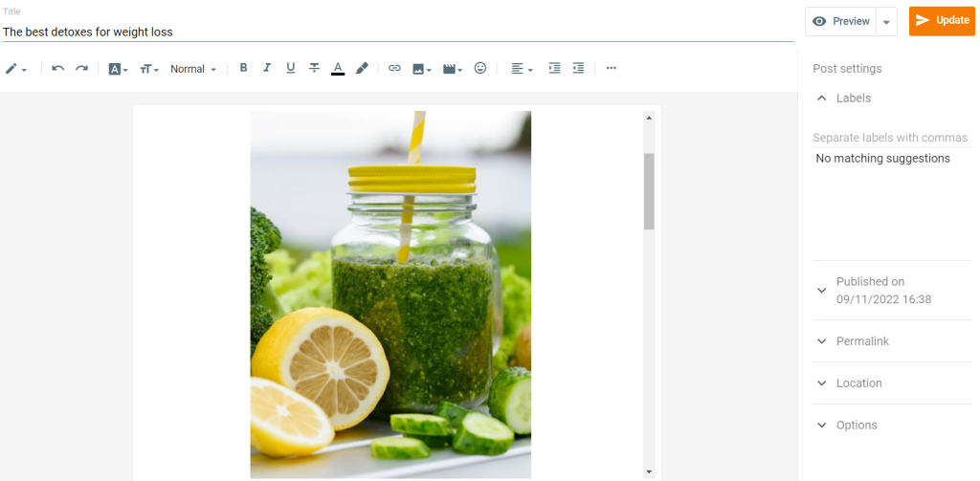980x481 pixels.
Task: Click the Preview button
Action: 840,21
